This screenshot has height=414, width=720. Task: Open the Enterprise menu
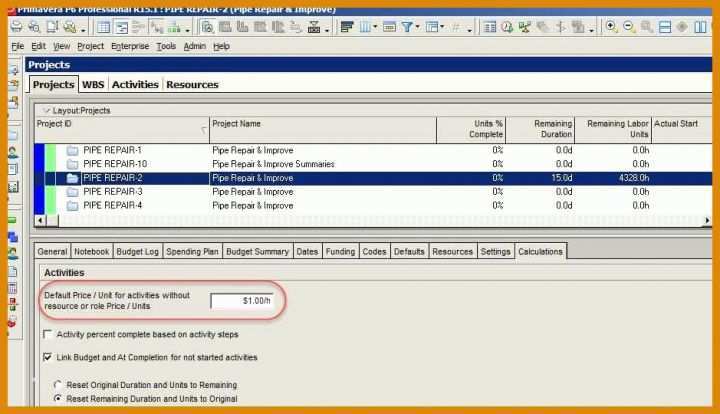tap(130, 46)
